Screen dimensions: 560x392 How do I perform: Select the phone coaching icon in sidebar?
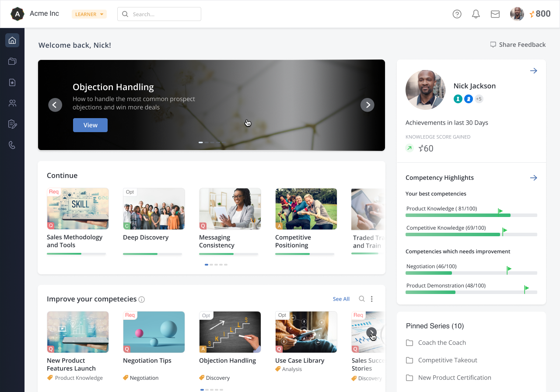click(x=12, y=145)
